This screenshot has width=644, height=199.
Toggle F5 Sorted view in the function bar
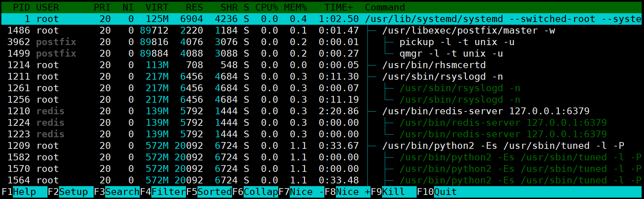pyautogui.click(x=209, y=192)
